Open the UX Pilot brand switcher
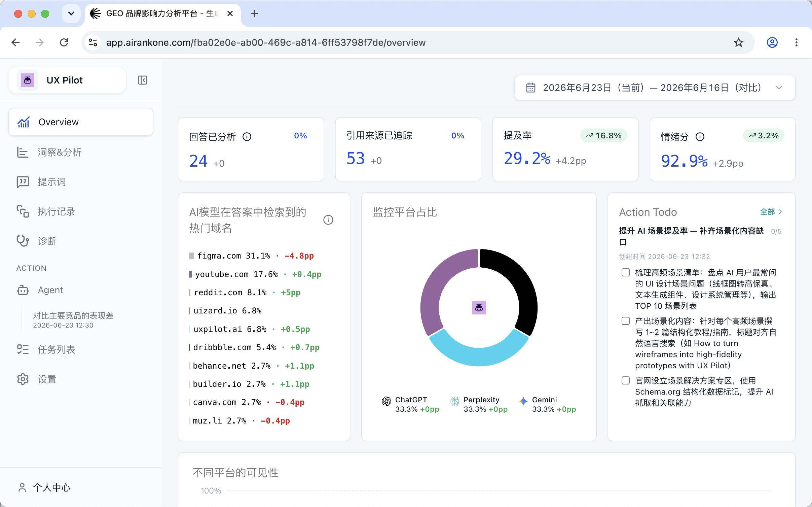This screenshot has height=507, width=812. [67, 80]
